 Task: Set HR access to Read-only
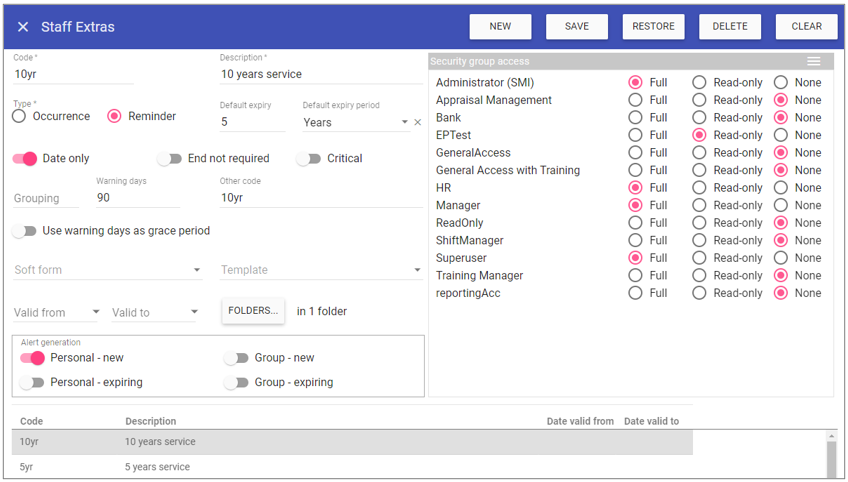699,188
